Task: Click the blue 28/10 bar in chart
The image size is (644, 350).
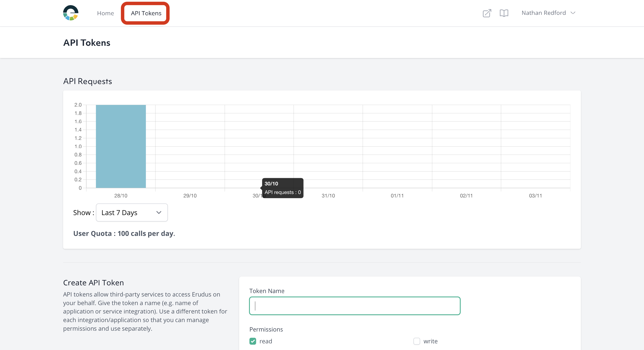Action: [x=121, y=146]
